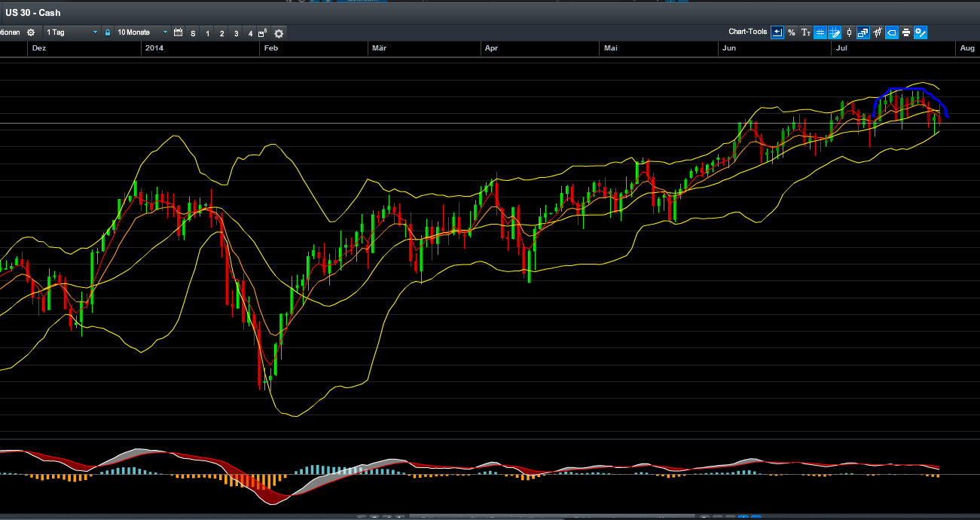The height and width of the screenshot is (520, 980).
Task: Toggle the arrow-to-edge scroll icon
Action: [777, 32]
